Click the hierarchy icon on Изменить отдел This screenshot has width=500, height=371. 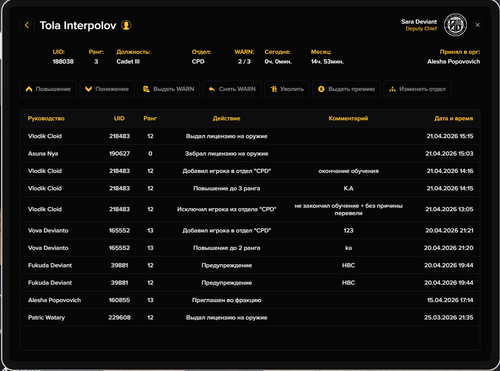[x=392, y=89]
